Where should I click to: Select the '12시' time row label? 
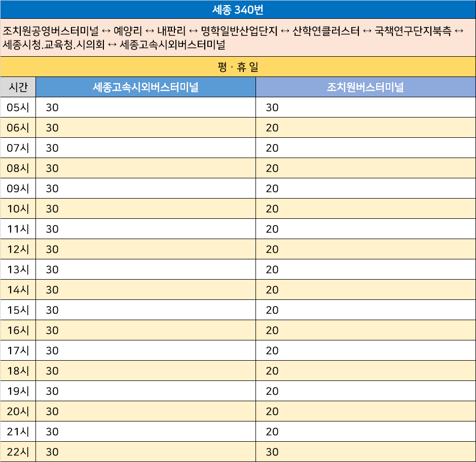(x=18, y=249)
